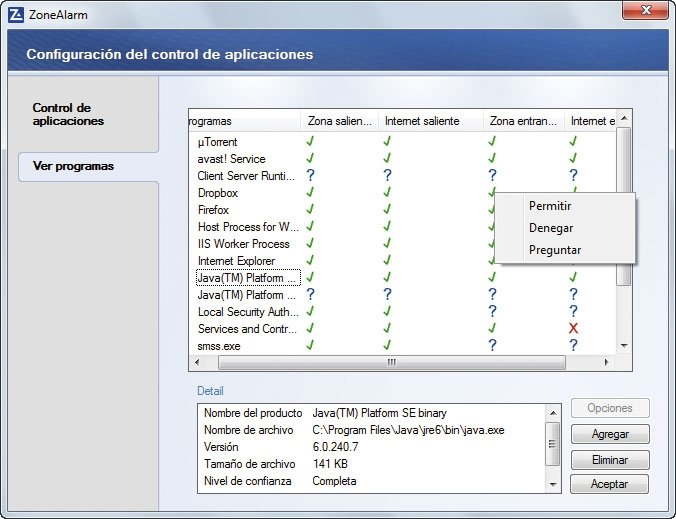
Task: Sort by Programas column header
Action: tap(244, 121)
